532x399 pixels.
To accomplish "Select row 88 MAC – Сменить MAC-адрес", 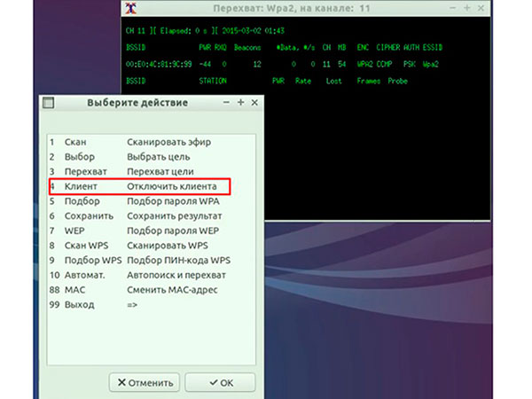I will pyautogui.click(x=152, y=290).
